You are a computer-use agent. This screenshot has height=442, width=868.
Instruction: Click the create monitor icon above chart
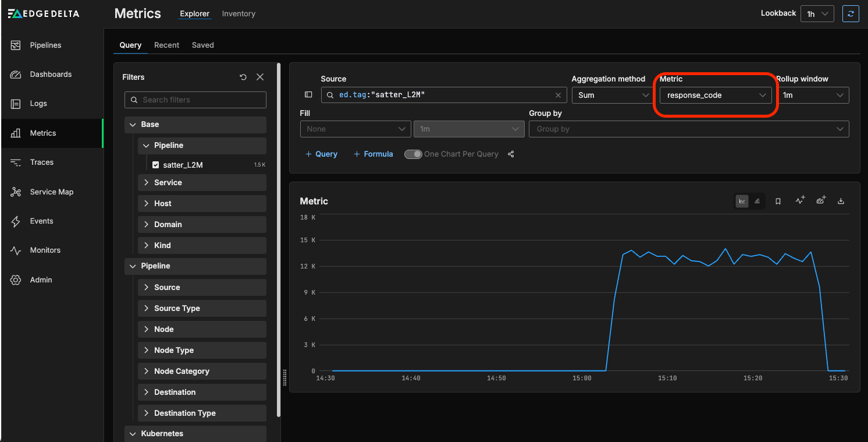coord(800,200)
